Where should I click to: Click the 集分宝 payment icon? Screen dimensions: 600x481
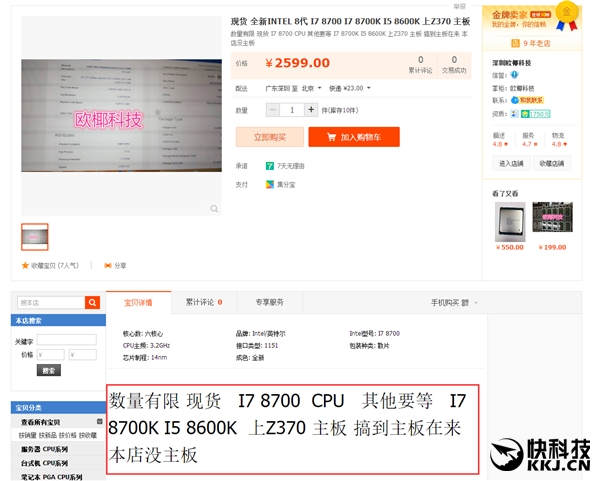click(x=270, y=184)
